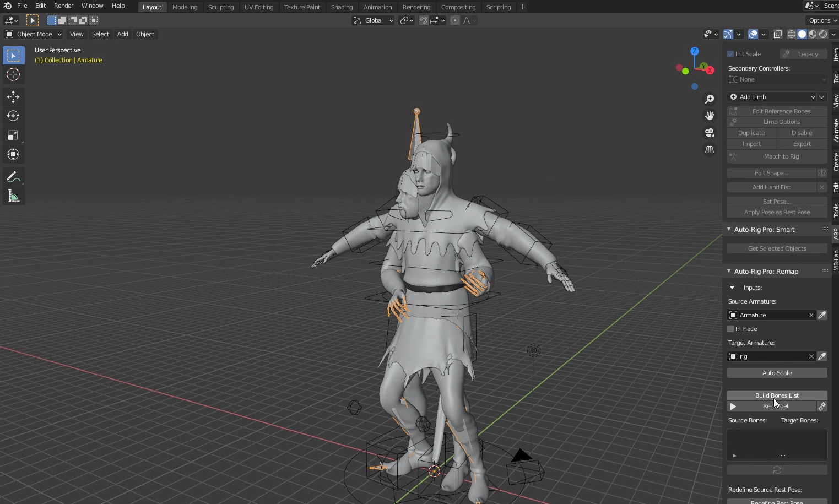Click the Build Bones List button
Viewport: 839px width, 504px height.
coord(777,395)
